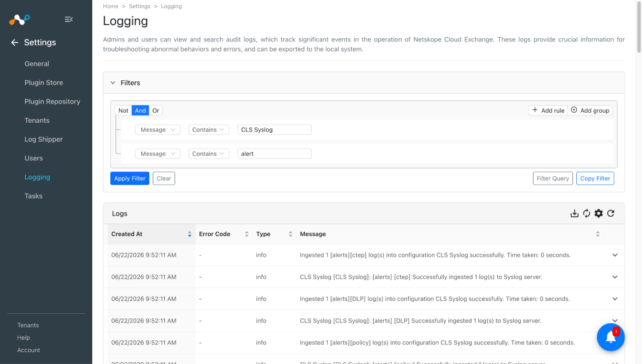The width and height of the screenshot is (642, 364).
Task: Toggle the Not operator
Action: click(124, 110)
